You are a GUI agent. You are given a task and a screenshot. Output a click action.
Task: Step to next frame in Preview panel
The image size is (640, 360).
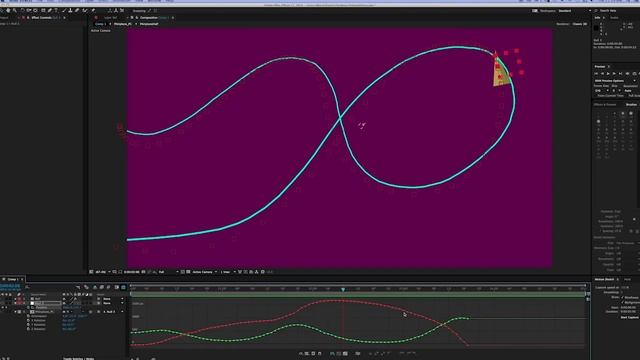(x=614, y=73)
